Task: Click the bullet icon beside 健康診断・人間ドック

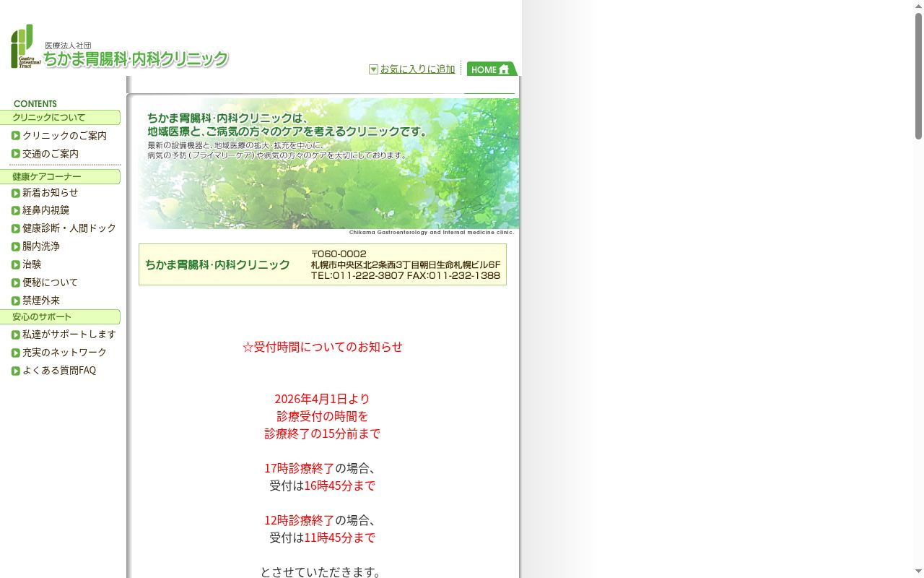Action: (x=16, y=229)
